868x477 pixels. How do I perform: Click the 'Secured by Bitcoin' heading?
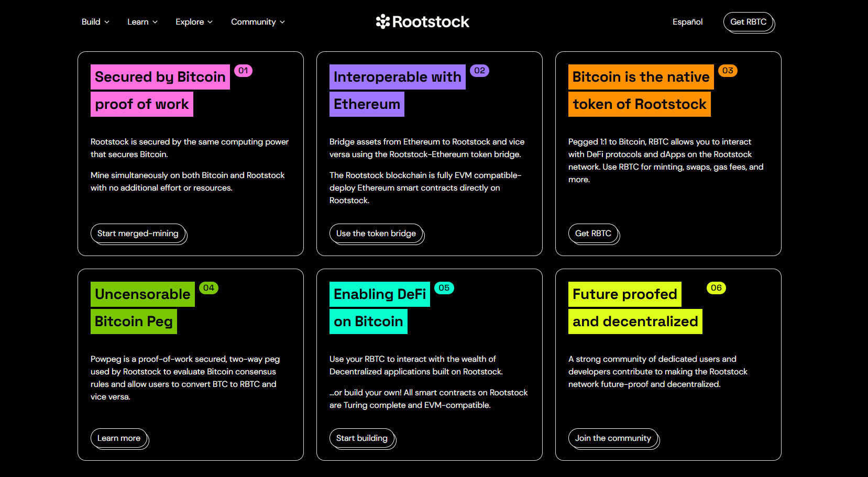pyautogui.click(x=160, y=77)
